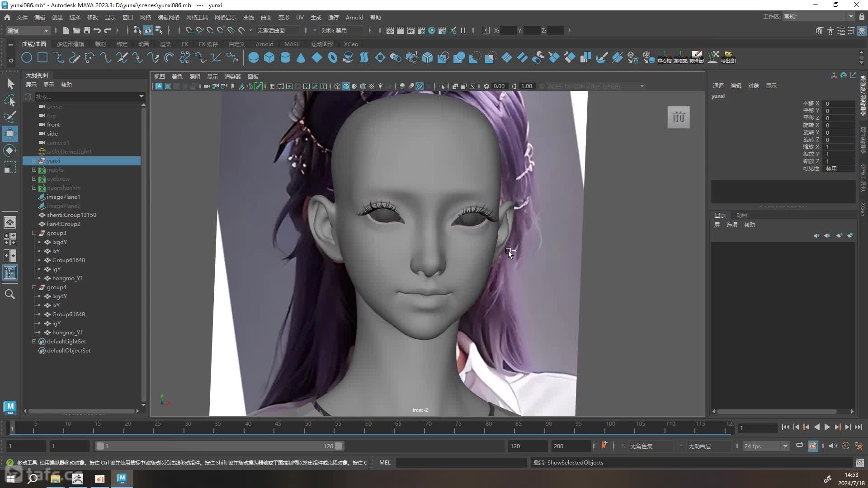Switch to the 动画 tab in layer editor
The width and height of the screenshot is (868, 488).
coord(742,215)
